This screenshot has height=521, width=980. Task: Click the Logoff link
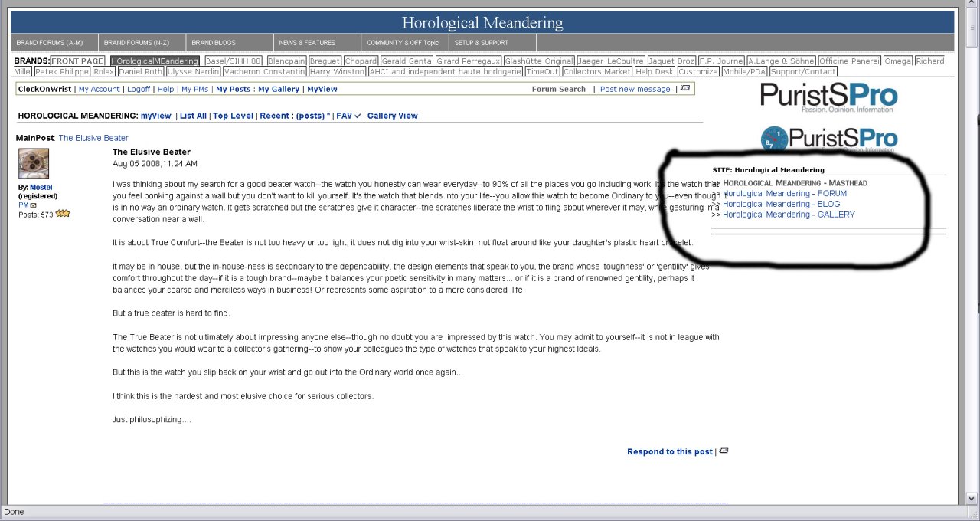point(139,89)
